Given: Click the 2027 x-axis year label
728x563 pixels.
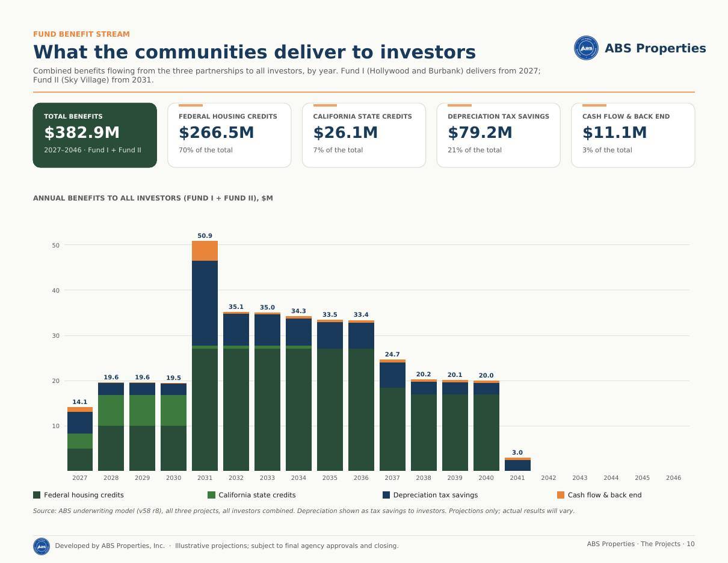Looking at the screenshot, I should coord(80,478).
